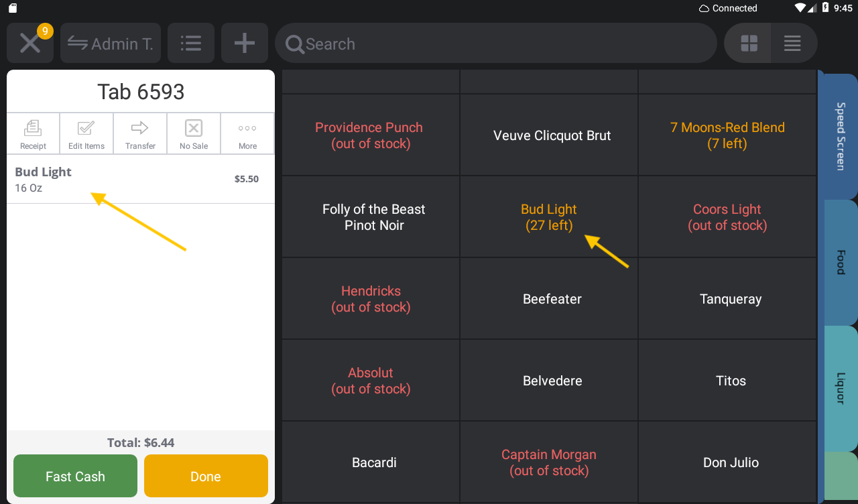This screenshot has height=504, width=858.
Task: Click the Done button
Action: (x=206, y=476)
